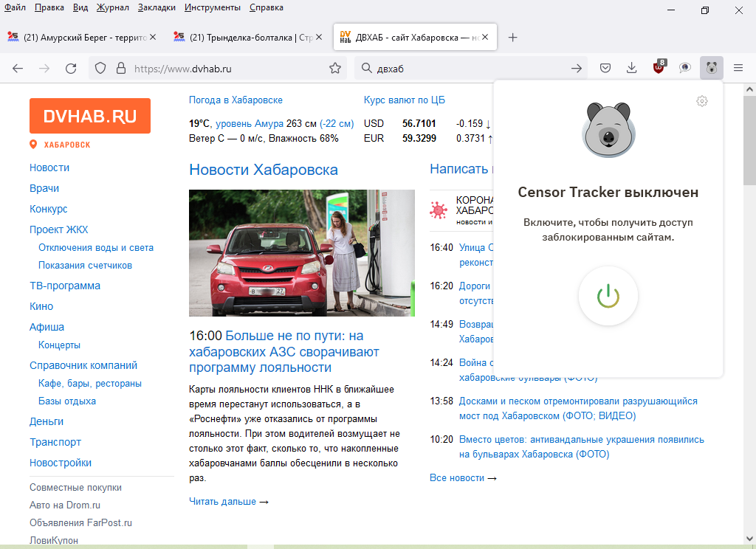
Task: Open Курс валют по ЦБ link
Action: pos(404,100)
